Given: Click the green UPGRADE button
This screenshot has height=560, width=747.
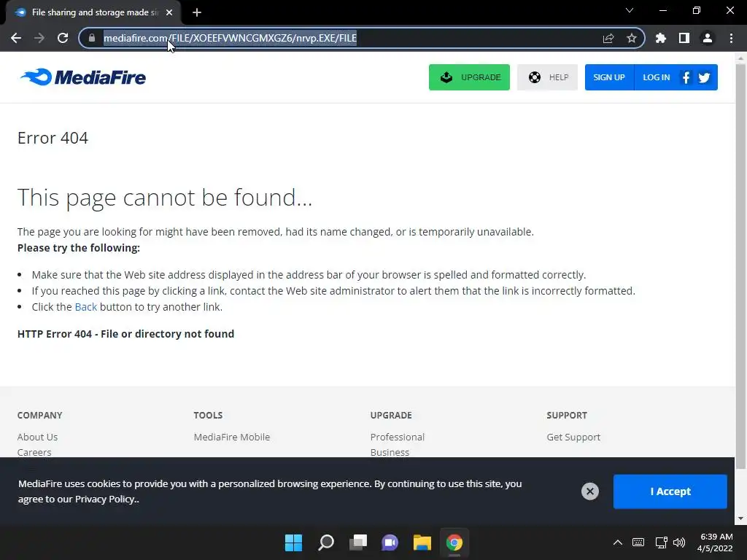Looking at the screenshot, I should 469,77.
